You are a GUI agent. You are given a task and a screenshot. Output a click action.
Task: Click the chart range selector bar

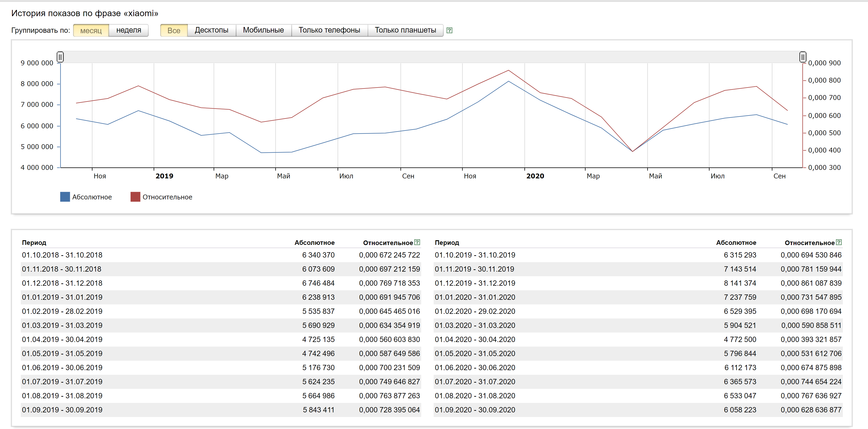click(431, 57)
